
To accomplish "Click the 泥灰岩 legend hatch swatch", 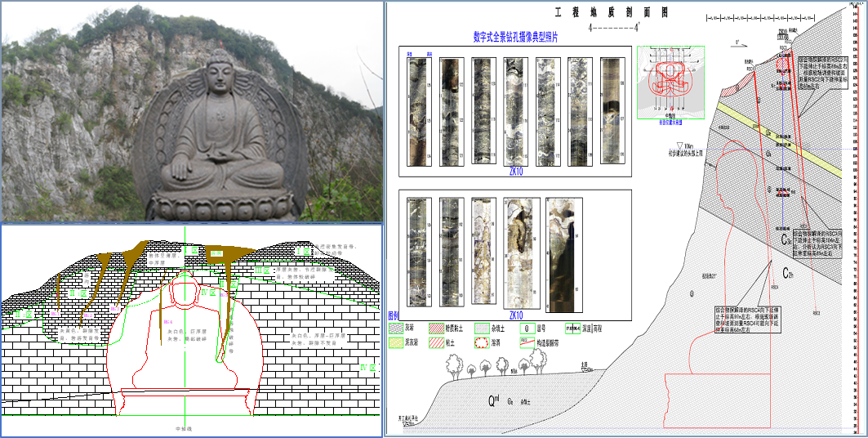I will tap(396, 342).
